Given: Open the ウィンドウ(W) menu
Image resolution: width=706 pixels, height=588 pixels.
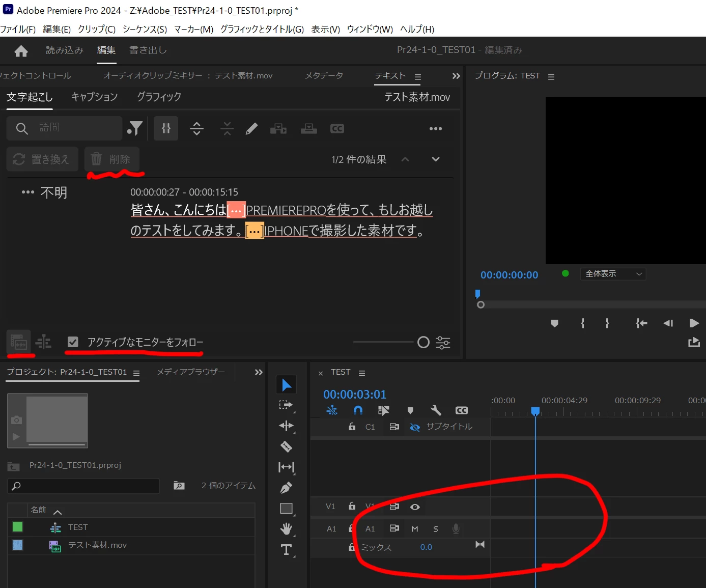Looking at the screenshot, I should (370, 29).
